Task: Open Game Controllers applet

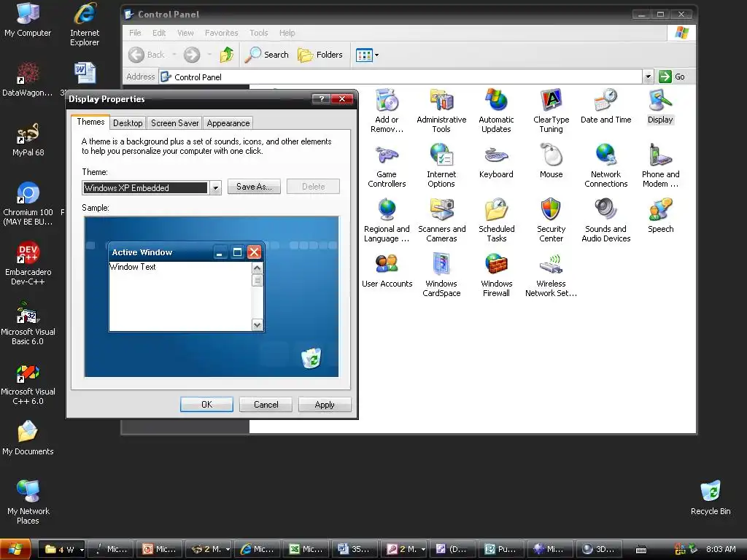Action: 387,166
